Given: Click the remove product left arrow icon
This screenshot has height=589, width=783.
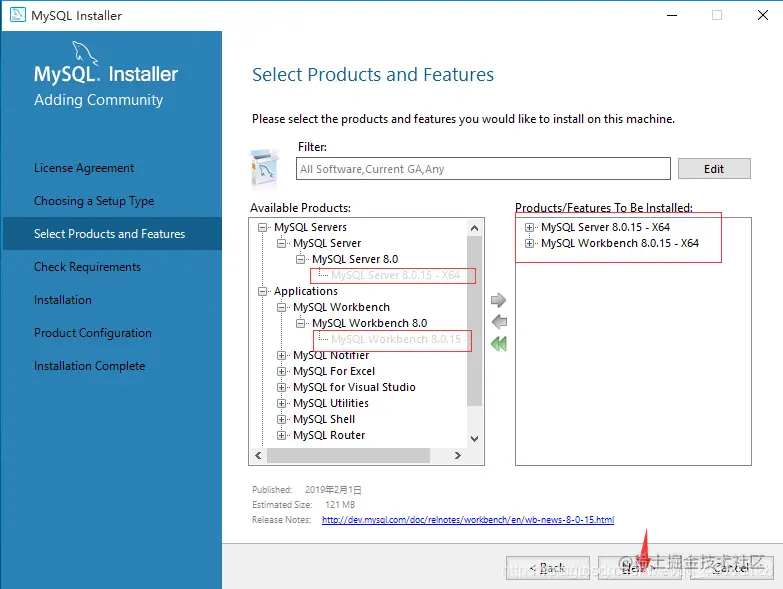Looking at the screenshot, I should (x=499, y=322).
